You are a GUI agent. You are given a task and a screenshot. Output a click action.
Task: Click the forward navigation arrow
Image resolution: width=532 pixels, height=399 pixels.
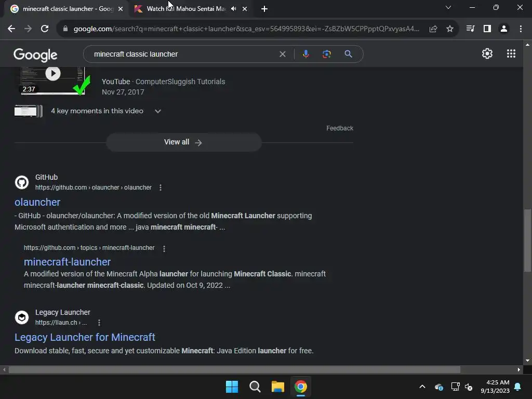(28, 29)
